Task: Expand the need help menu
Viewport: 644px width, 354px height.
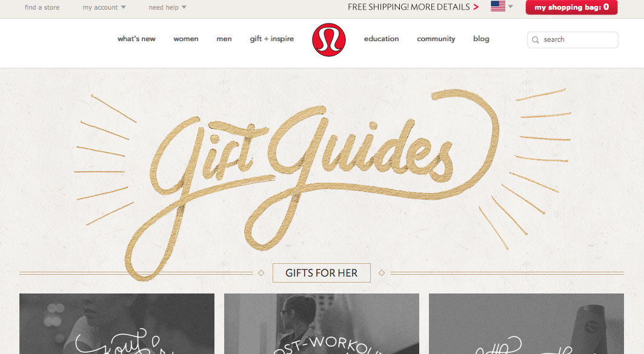Action: [x=168, y=7]
